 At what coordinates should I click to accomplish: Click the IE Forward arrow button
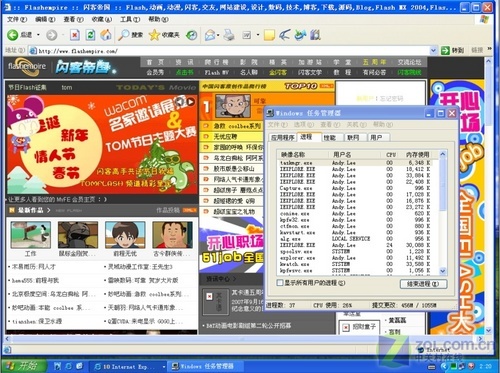coord(51,35)
